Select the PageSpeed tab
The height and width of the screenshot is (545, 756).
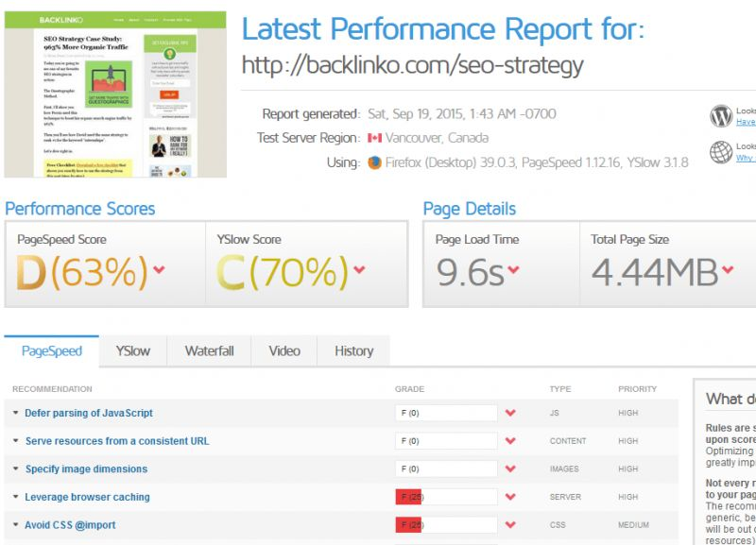pyautogui.click(x=52, y=351)
